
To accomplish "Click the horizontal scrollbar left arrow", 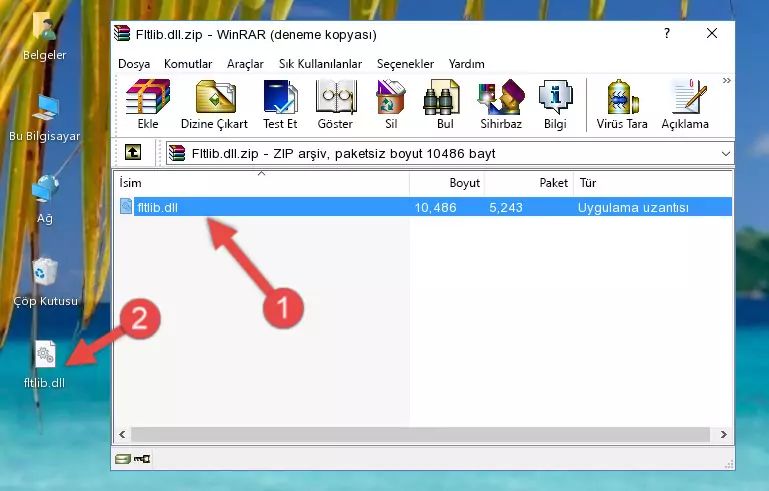I will point(122,434).
